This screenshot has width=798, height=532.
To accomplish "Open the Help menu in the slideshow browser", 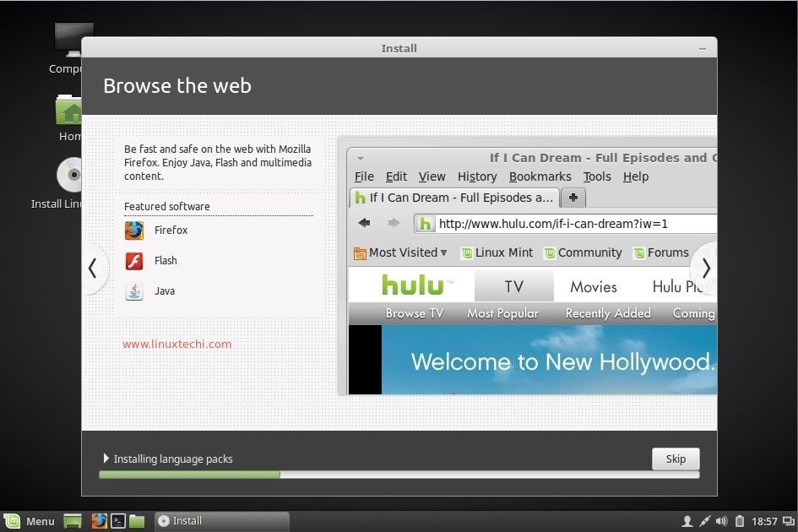I will pyautogui.click(x=636, y=176).
